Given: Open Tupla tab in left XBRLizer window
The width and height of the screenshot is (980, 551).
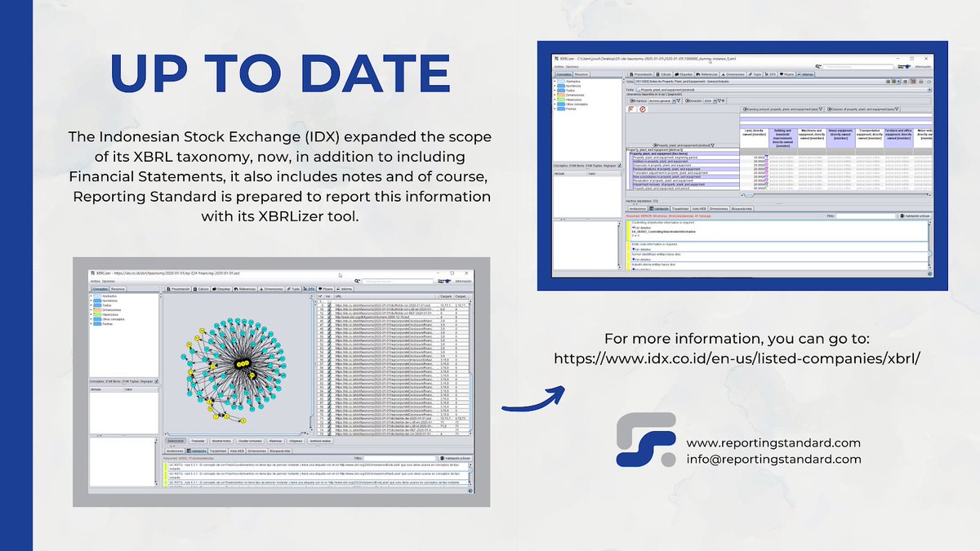Looking at the screenshot, I should tap(293, 289).
